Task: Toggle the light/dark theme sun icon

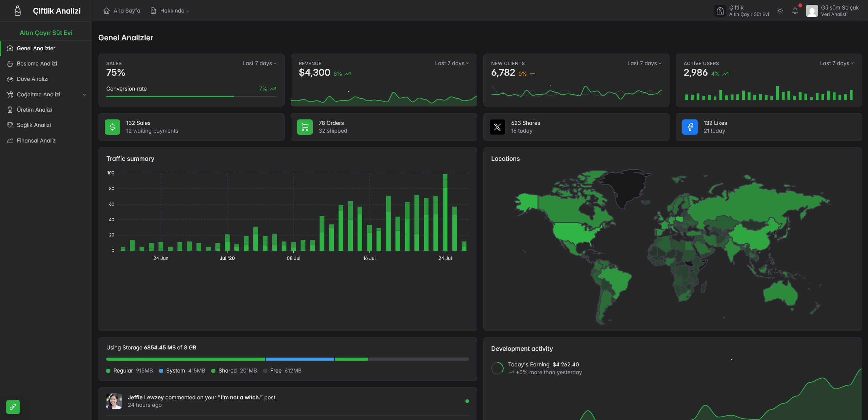Action: [x=780, y=11]
